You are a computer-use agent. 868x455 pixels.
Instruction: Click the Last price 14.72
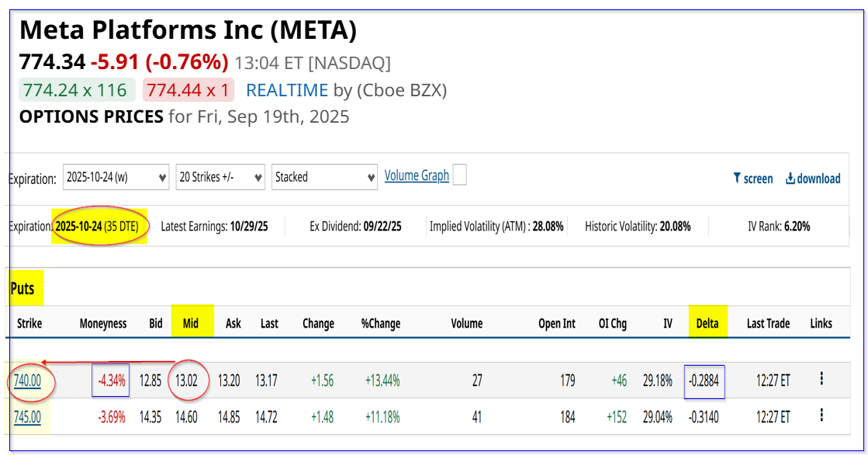tap(266, 417)
